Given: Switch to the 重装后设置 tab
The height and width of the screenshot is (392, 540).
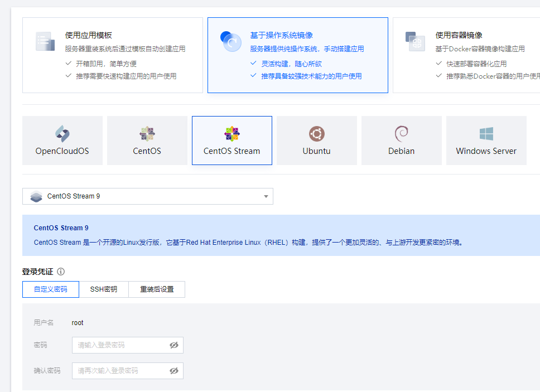Looking at the screenshot, I should click(x=157, y=289).
